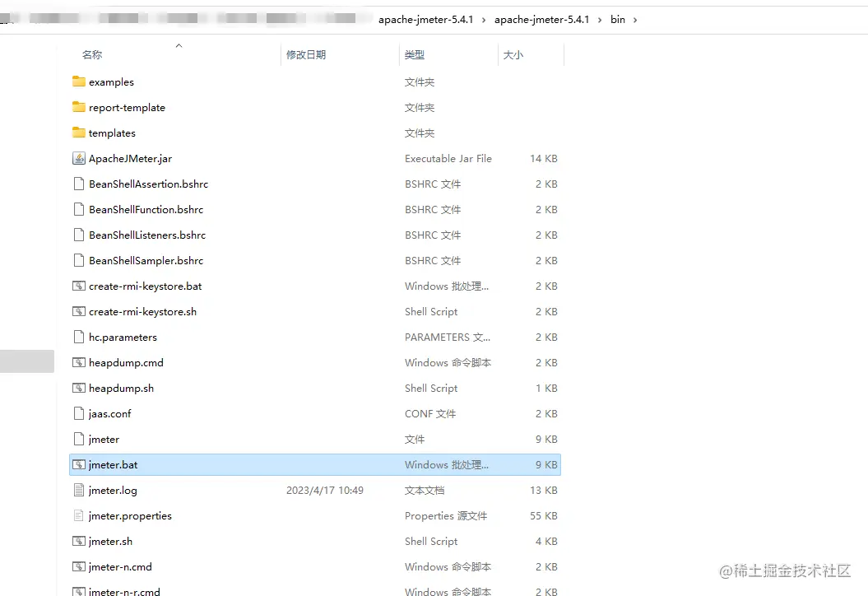Viewport: 868px width, 596px height.
Task: Sort files by the 名称 column header
Action: tap(92, 55)
